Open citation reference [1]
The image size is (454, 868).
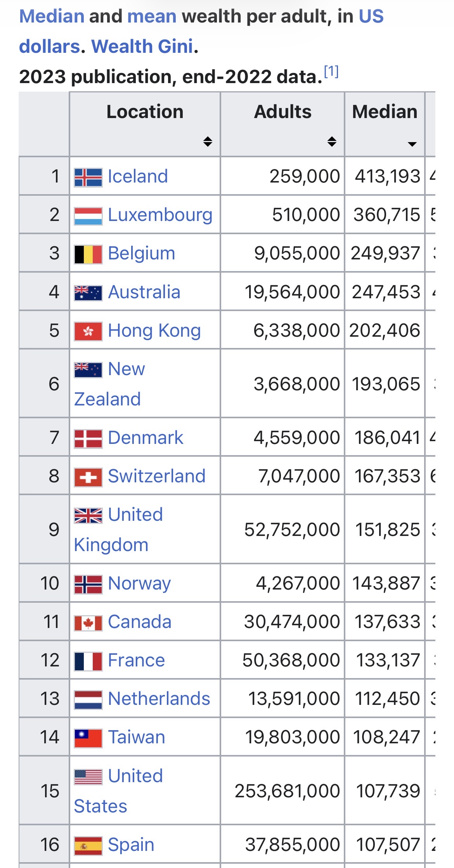tap(331, 71)
